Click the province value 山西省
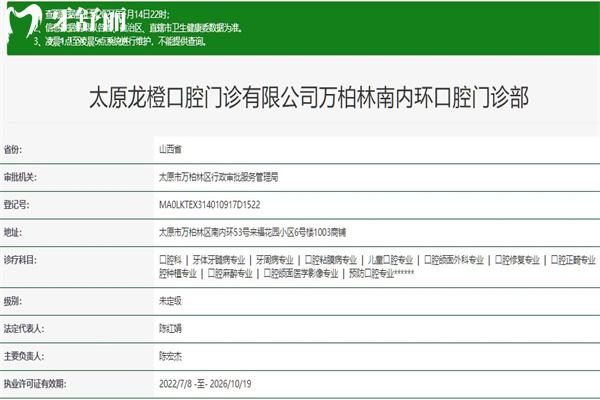600x400 pixels. click(x=170, y=149)
